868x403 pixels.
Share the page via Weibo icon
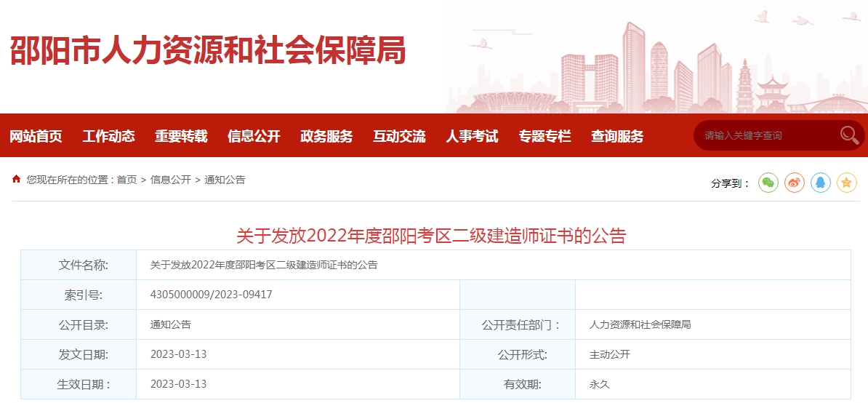point(795,182)
